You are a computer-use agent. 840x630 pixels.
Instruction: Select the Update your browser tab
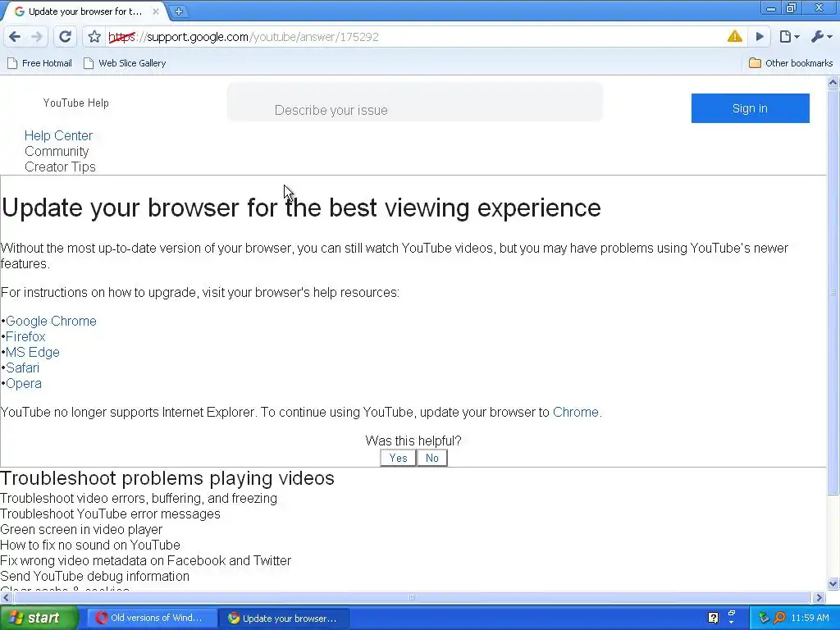coord(85,11)
